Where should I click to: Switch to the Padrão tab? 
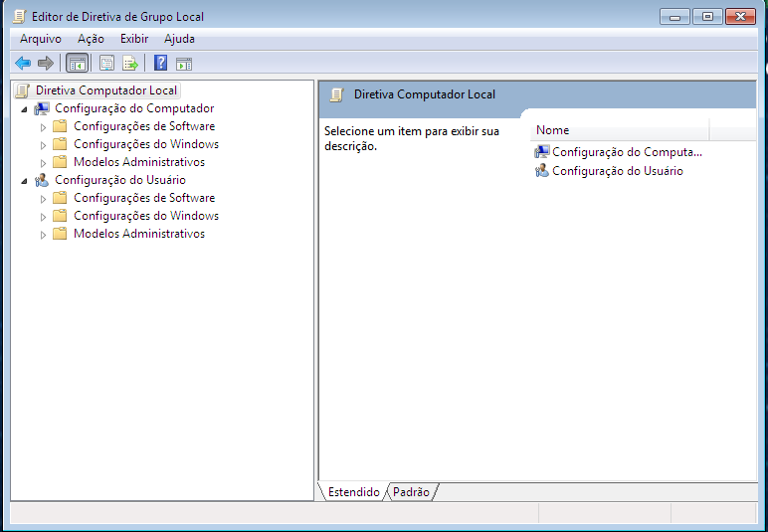click(411, 492)
